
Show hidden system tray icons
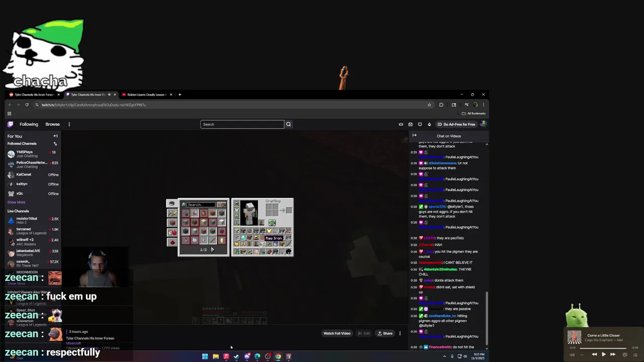444,356
